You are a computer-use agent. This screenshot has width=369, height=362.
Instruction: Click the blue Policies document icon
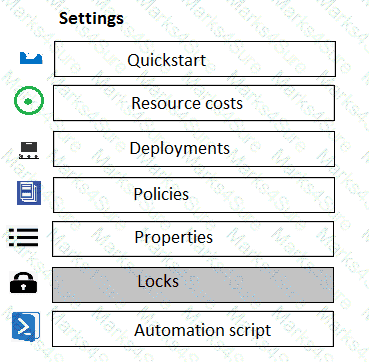(x=29, y=193)
